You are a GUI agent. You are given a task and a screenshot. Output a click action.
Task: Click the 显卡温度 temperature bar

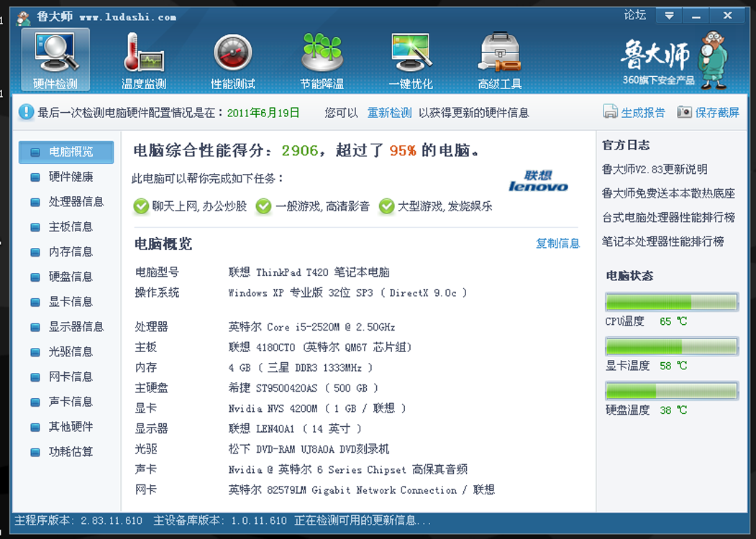click(672, 346)
